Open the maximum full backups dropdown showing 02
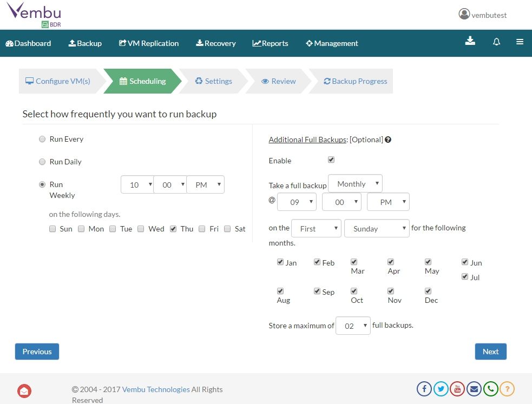 (x=353, y=326)
